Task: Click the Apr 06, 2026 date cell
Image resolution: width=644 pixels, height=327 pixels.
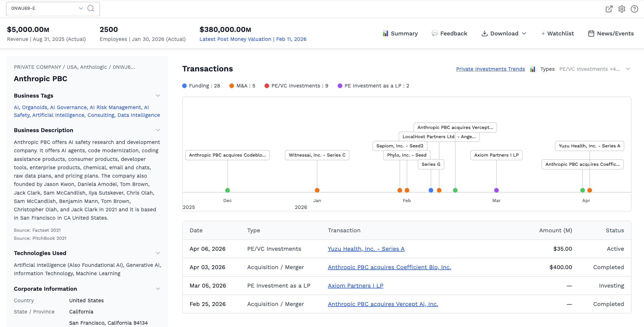Action: pos(207,249)
